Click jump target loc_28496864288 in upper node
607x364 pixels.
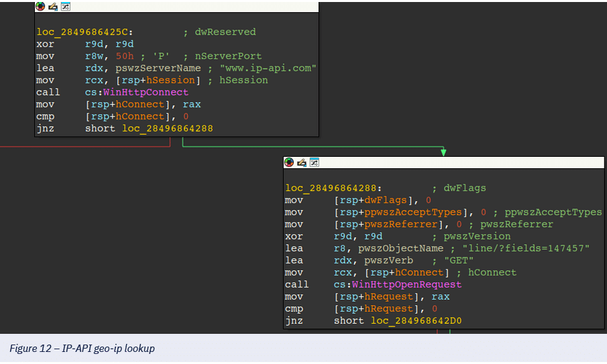168,129
